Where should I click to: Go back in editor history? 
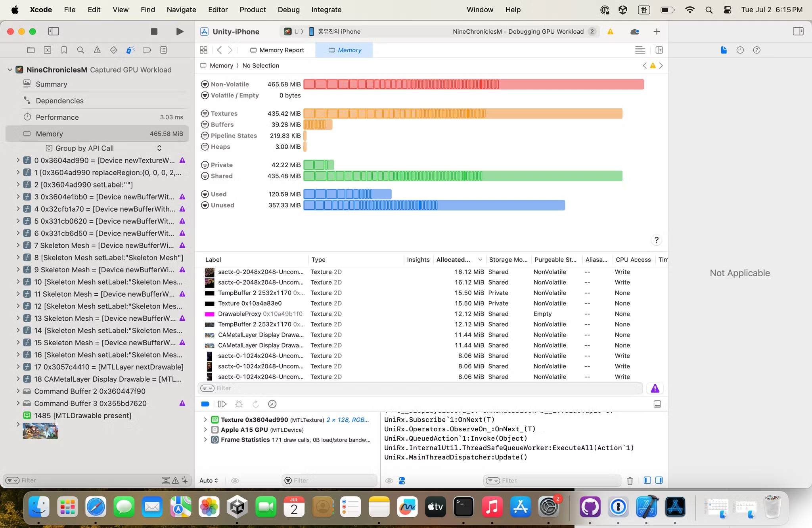(x=219, y=50)
